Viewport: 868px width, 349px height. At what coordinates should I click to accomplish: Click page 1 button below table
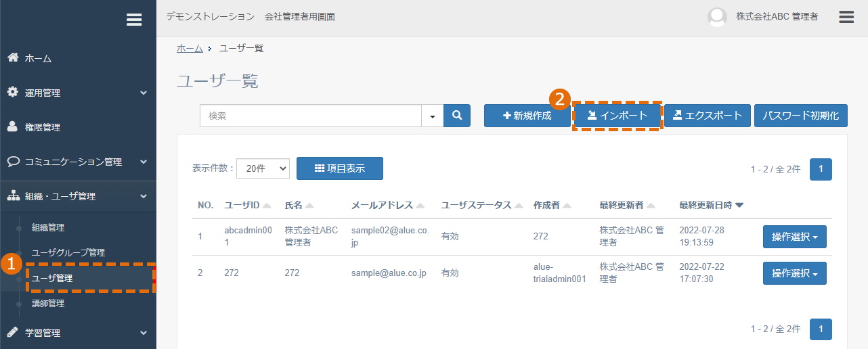[x=821, y=329]
